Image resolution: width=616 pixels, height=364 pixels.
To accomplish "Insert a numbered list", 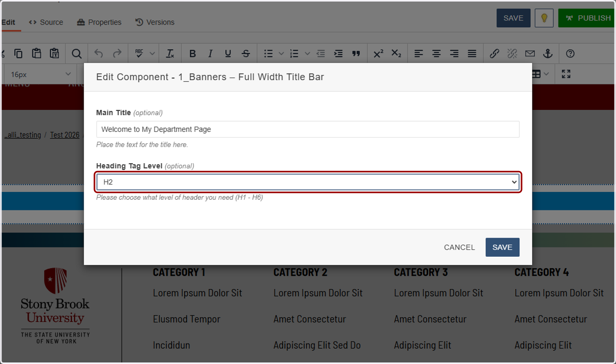I will coord(294,53).
